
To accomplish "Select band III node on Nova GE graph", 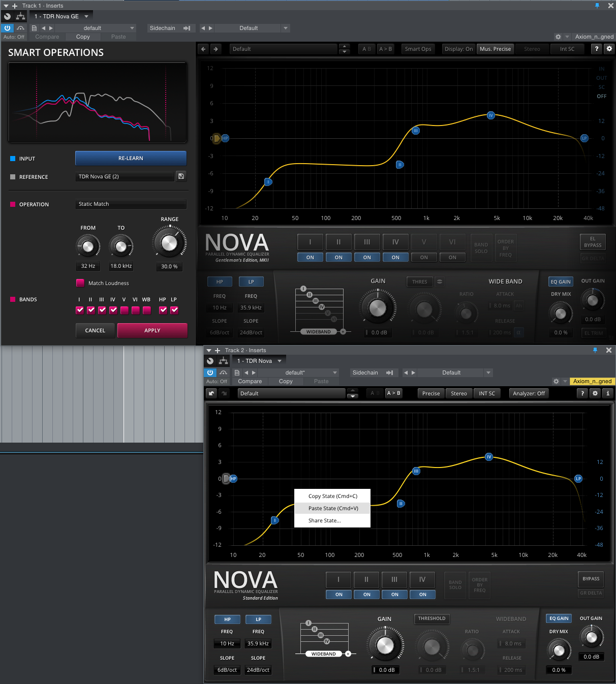I will 416,131.
